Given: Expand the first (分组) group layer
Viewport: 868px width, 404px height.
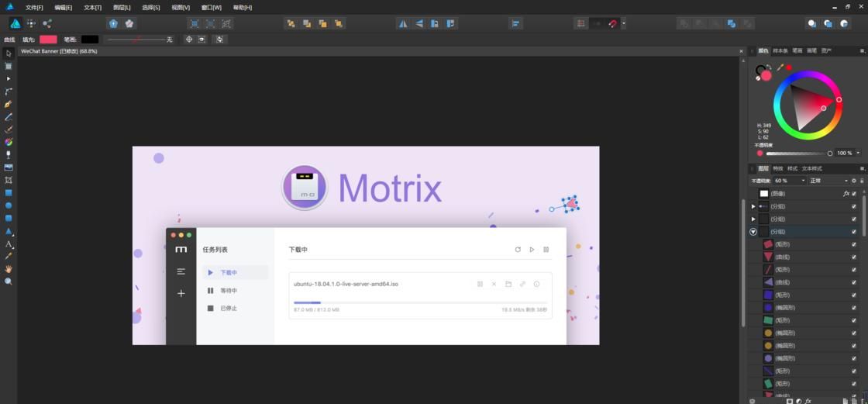Looking at the screenshot, I should [753, 206].
